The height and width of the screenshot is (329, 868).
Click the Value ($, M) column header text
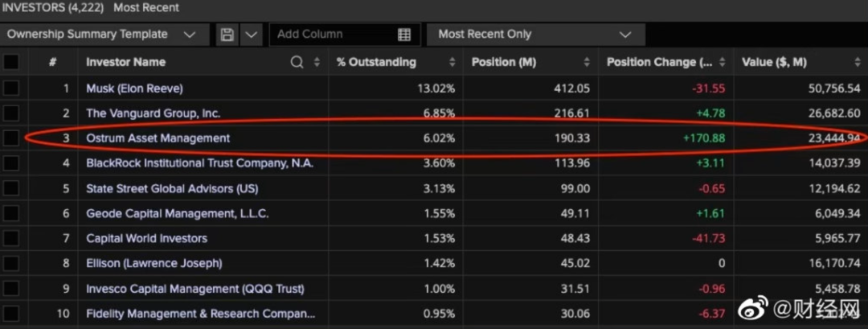[775, 62]
